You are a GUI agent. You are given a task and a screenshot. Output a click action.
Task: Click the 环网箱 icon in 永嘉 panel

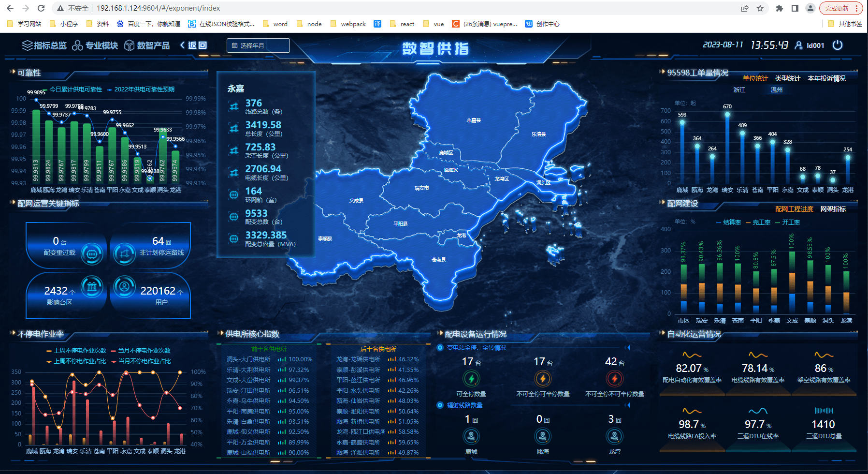click(x=234, y=195)
